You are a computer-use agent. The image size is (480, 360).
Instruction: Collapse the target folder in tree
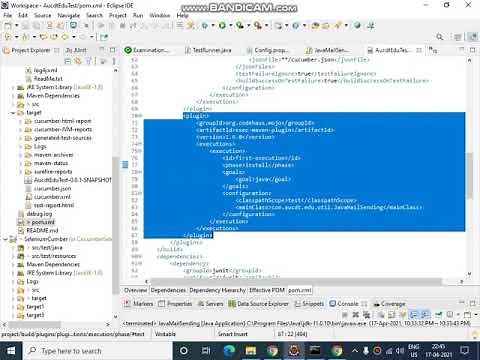coord(13,113)
